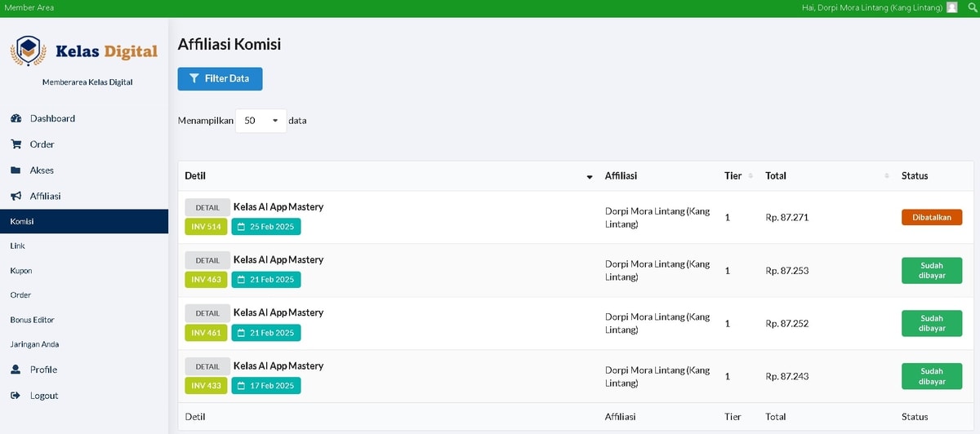Click the Affiliasi megaphone icon in sidebar
980x434 pixels.
coord(16,197)
